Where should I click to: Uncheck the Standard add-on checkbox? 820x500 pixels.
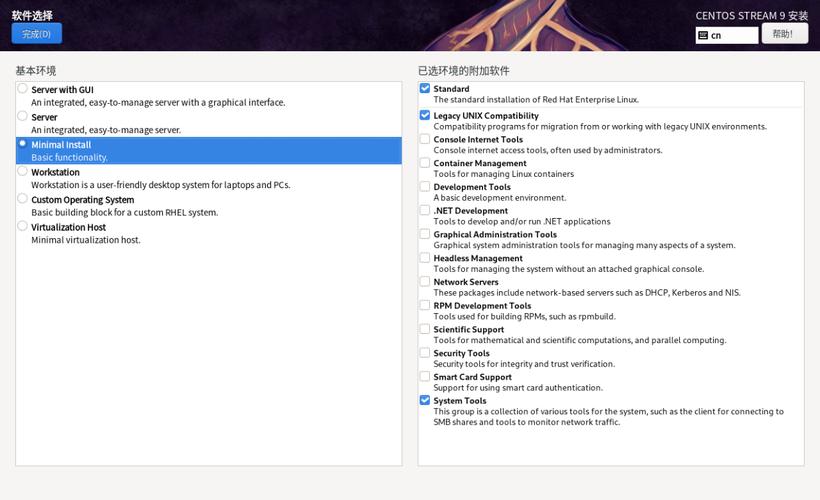[425, 89]
